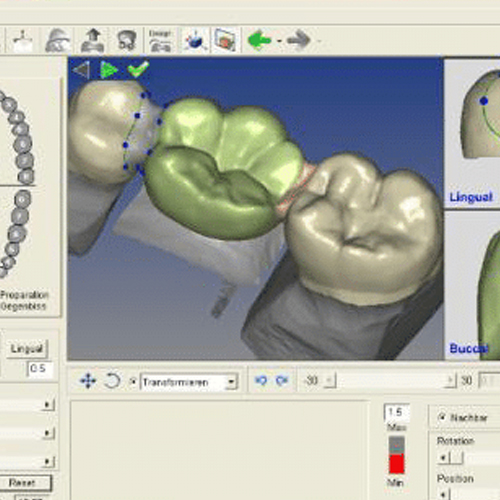This screenshot has width=500, height=500.
Task: Click the skull view toolbar icon
Action: pos(127,41)
